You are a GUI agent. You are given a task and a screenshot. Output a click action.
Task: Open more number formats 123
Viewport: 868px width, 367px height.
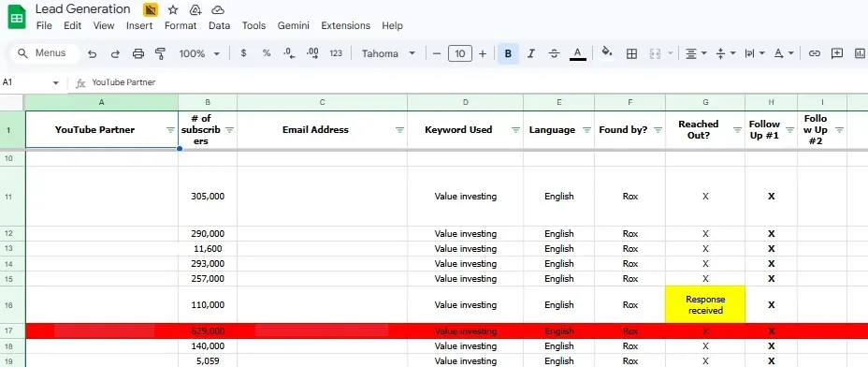click(336, 53)
